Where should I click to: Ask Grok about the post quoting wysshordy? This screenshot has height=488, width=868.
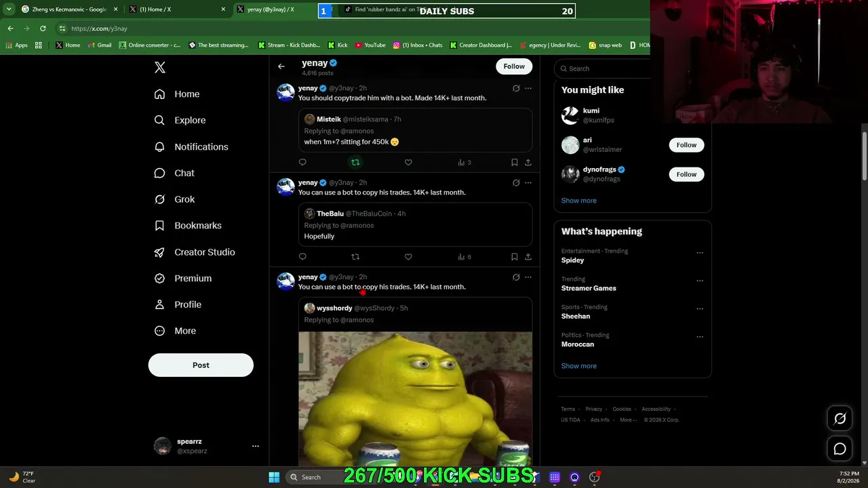516,277
